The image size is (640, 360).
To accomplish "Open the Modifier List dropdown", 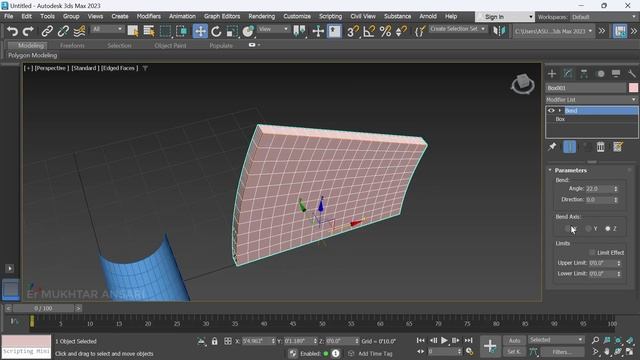I will tap(591, 100).
